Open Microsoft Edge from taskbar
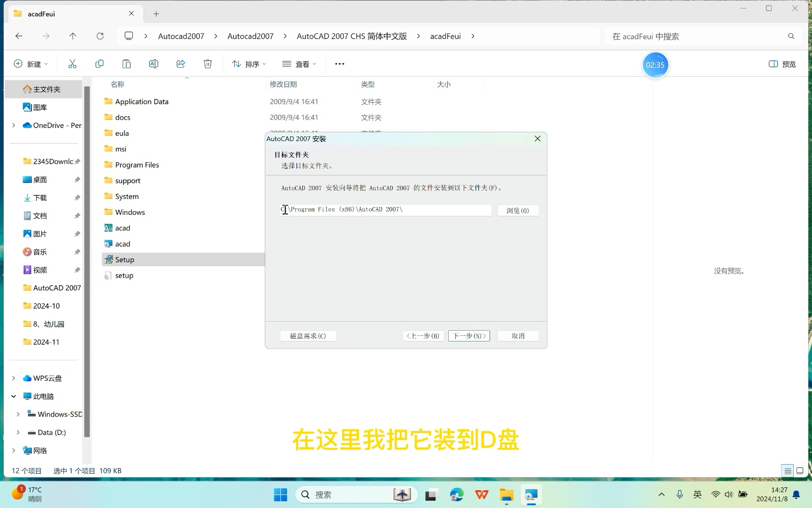 (456, 495)
